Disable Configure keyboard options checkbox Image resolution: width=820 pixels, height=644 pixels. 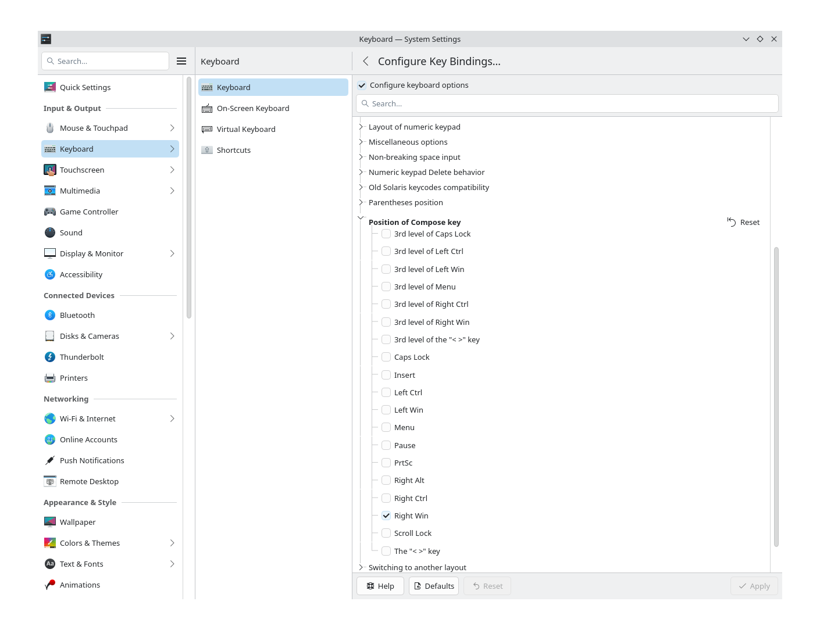pos(362,85)
